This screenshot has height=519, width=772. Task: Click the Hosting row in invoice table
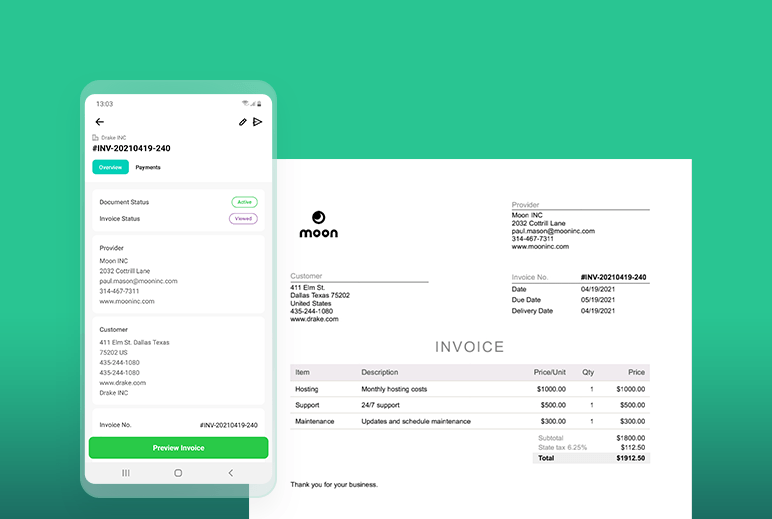[x=470, y=389]
